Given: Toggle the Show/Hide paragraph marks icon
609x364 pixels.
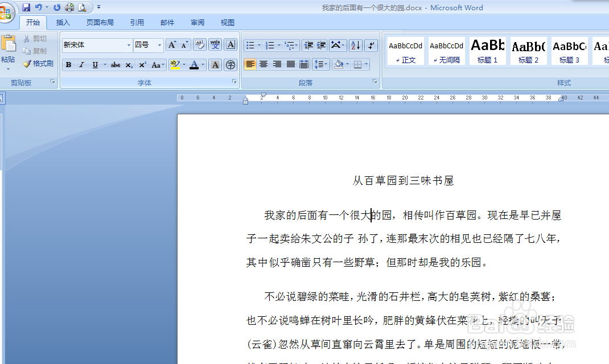Looking at the screenshot, I should 371,45.
